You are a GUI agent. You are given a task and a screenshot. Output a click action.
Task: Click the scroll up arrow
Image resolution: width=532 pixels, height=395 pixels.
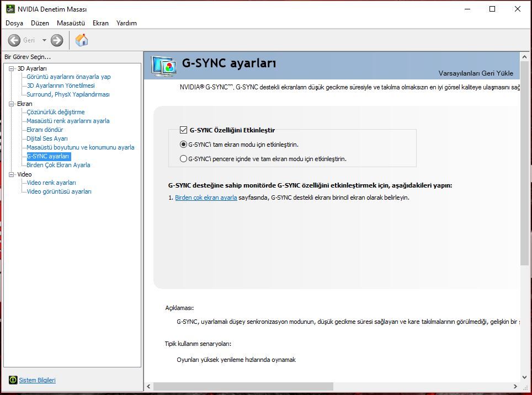[524, 57]
